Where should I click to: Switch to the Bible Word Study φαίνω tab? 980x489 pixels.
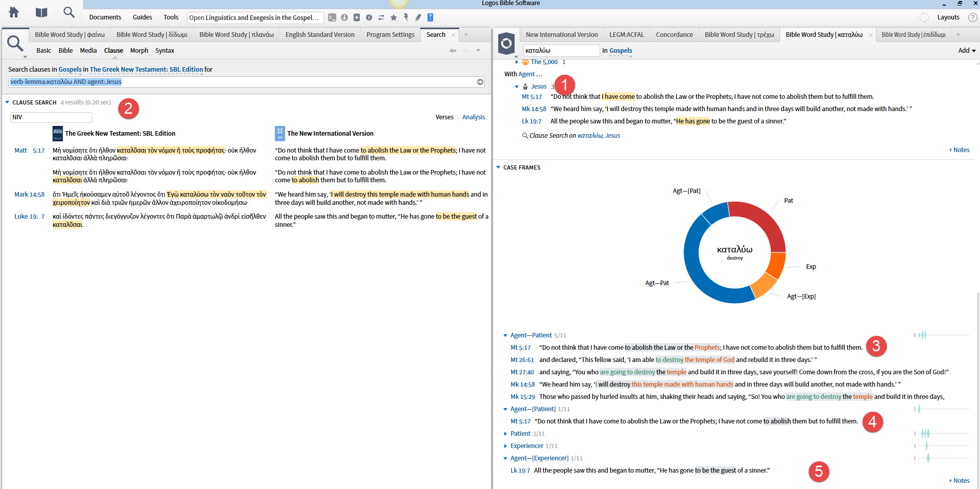pyautogui.click(x=70, y=35)
